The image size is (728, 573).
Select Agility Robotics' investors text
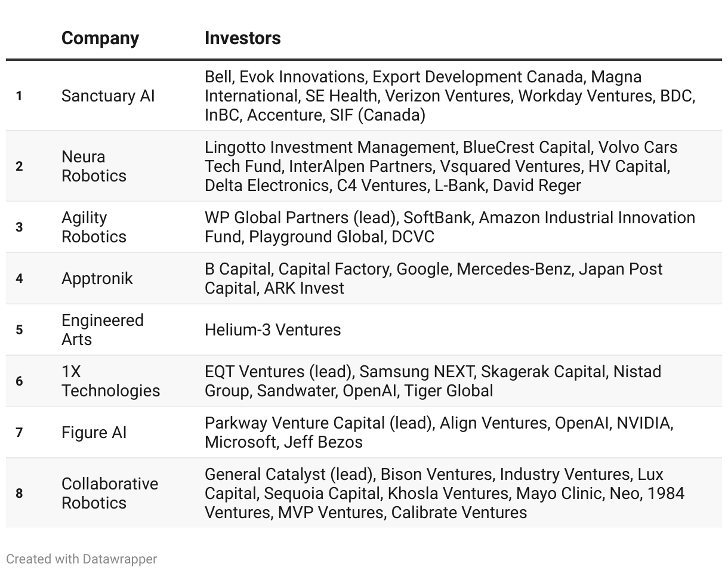(449, 227)
